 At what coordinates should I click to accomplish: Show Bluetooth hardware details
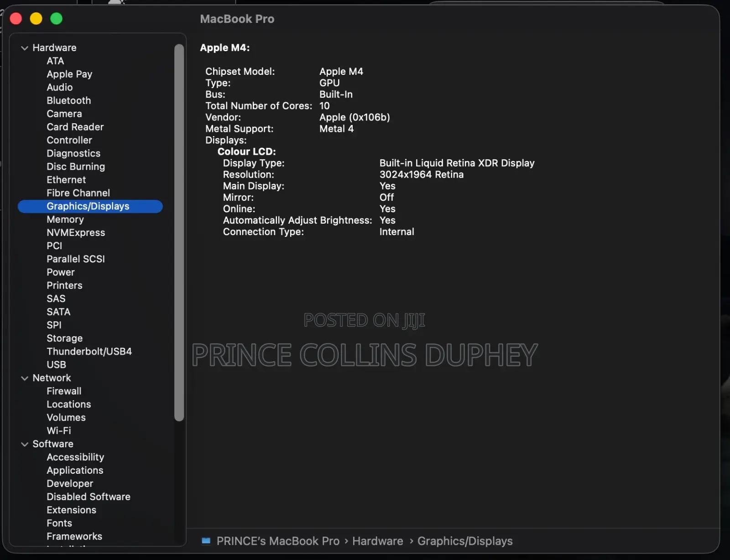(69, 100)
